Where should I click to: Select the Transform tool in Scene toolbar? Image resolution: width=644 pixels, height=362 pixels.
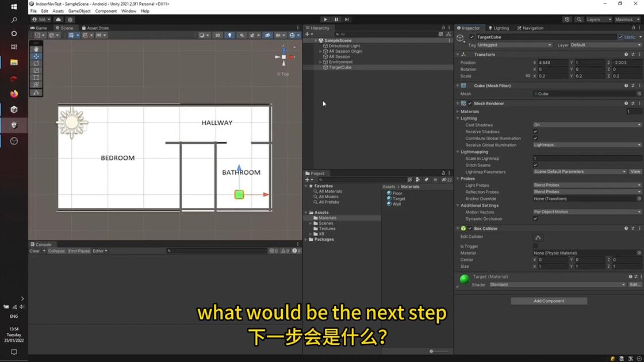point(36,84)
